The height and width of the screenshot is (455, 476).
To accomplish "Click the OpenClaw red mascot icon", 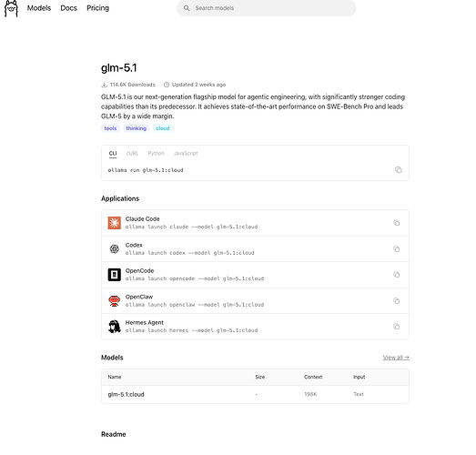I will point(114,301).
